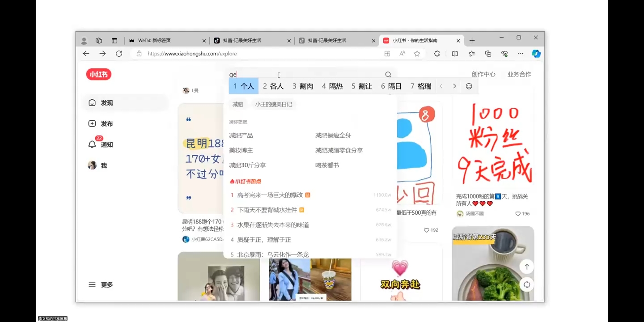644x322 pixels.
Task: Like the 1000粉丝 post heart showing 196
Action: (x=517, y=213)
